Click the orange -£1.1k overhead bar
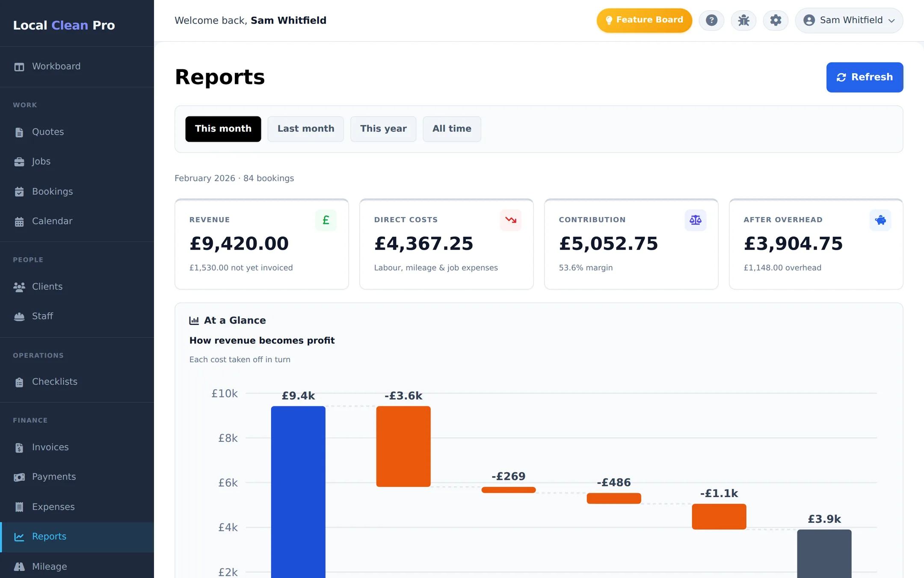 719,517
